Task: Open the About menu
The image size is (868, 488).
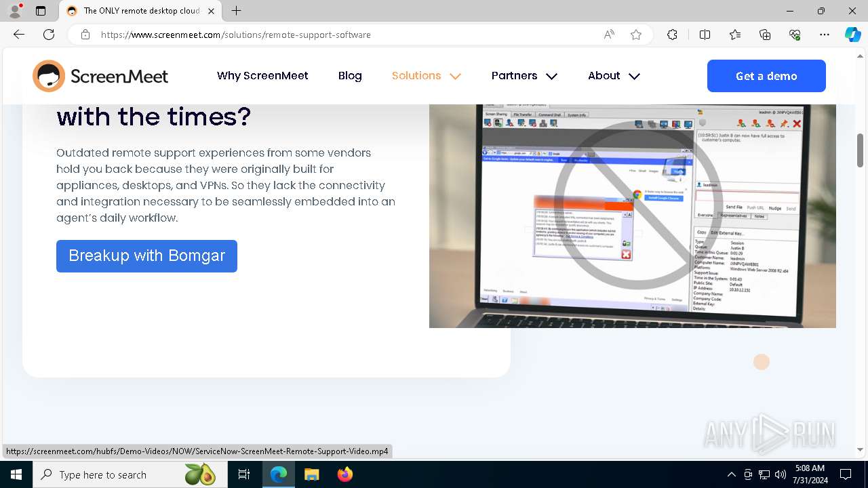Action: 604,76
